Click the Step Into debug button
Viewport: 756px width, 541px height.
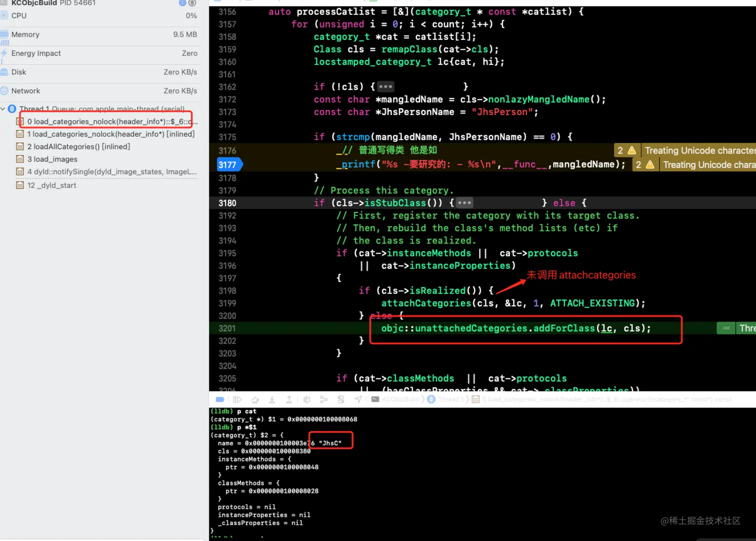(272, 399)
